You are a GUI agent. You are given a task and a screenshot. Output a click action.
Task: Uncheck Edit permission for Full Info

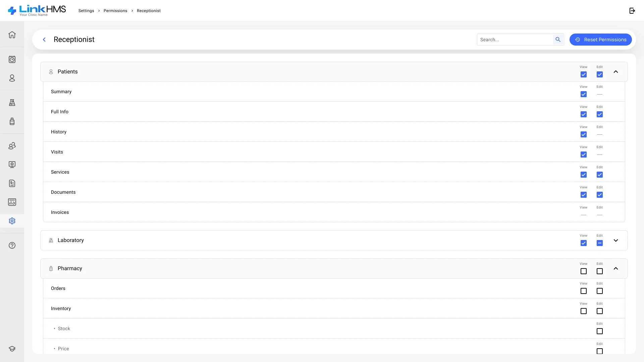pos(600,115)
